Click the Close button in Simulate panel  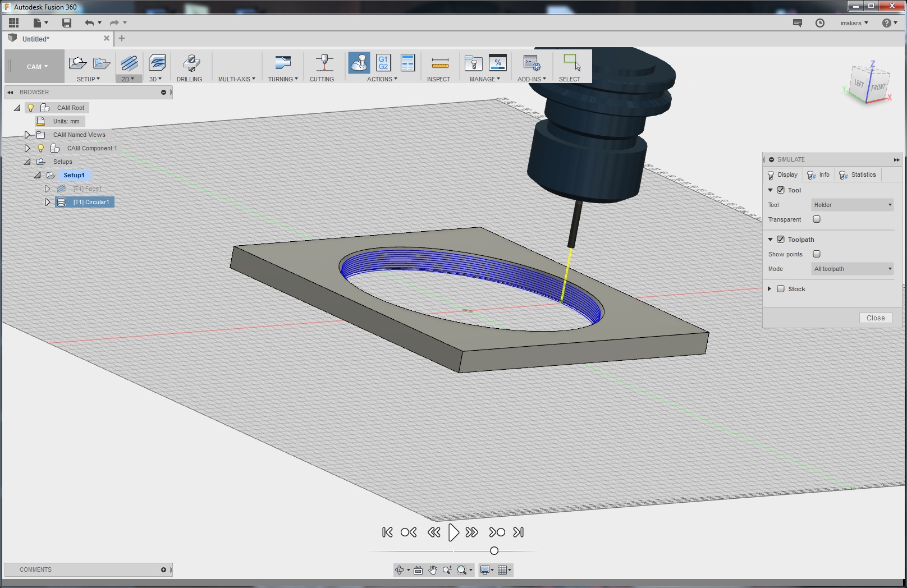876,318
